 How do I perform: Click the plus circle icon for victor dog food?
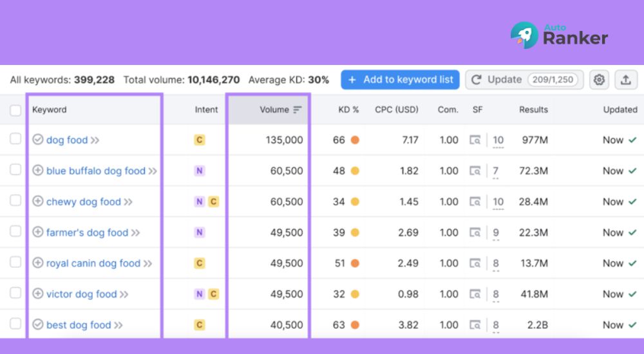pos(38,293)
